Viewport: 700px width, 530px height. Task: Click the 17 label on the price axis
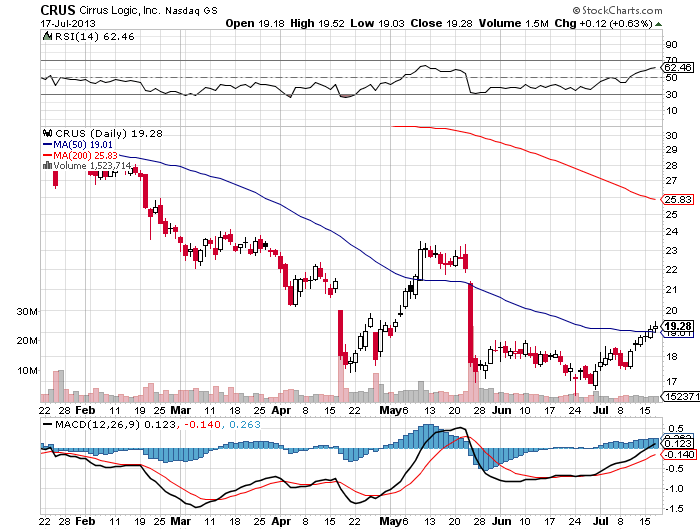pyautogui.click(x=671, y=381)
